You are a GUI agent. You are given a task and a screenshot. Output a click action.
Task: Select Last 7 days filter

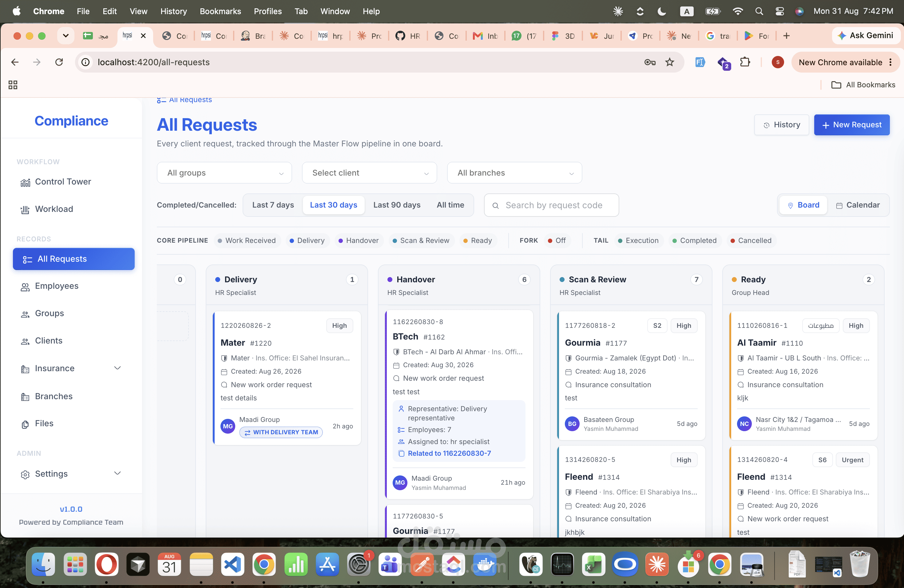273,205
